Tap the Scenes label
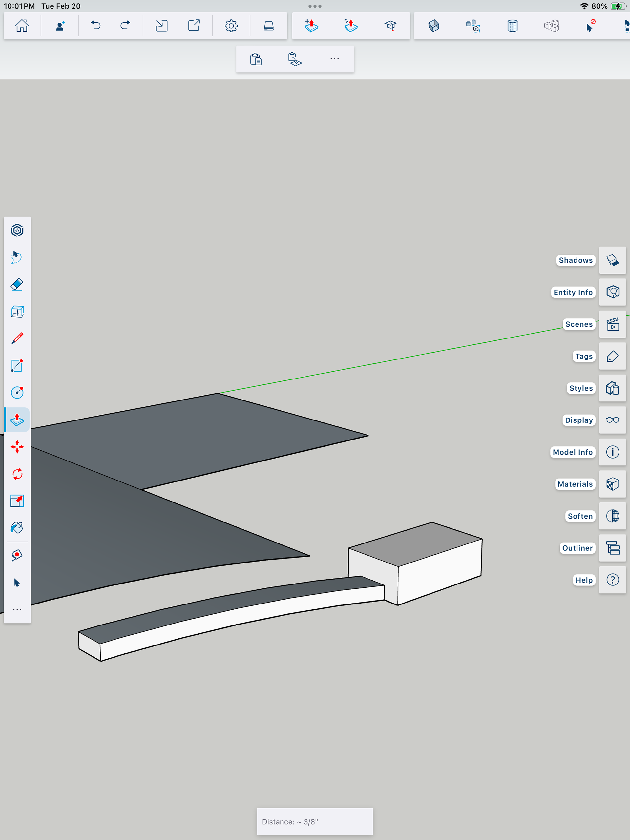Viewport: 630px width, 840px height. pos(579,324)
